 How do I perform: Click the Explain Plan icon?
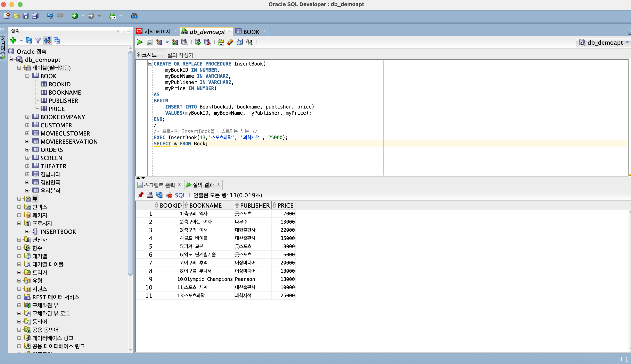(x=159, y=42)
